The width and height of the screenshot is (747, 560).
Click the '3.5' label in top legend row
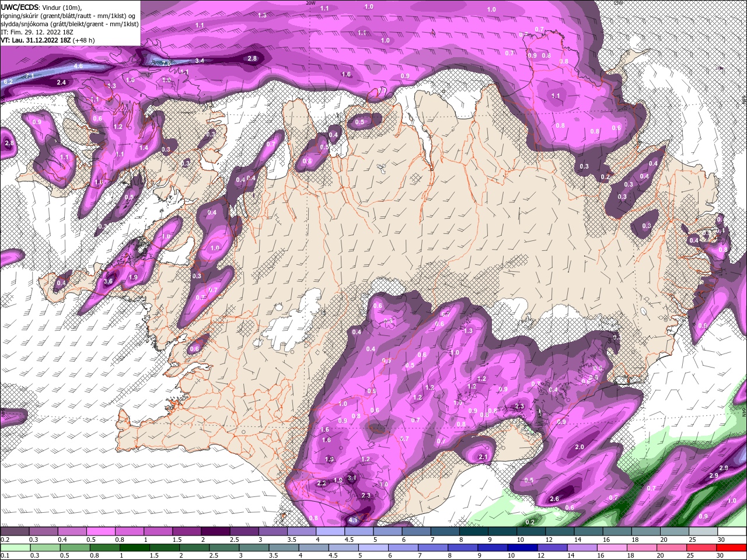(291, 540)
